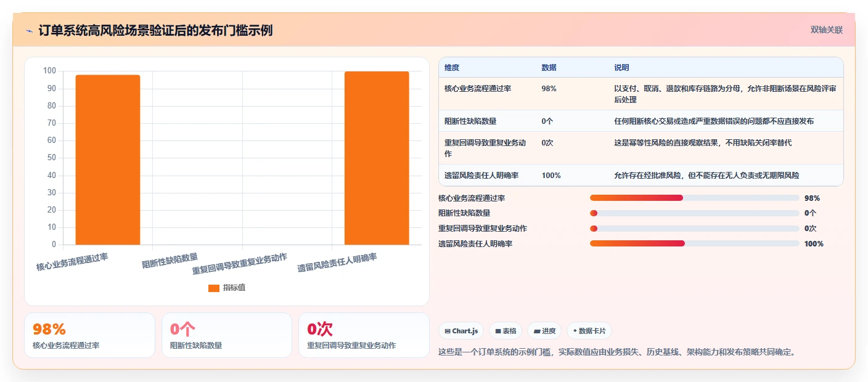The height and width of the screenshot is (382, 868).
Task: Select the 进度 tag chip
Action: click(x=544, y=331)
